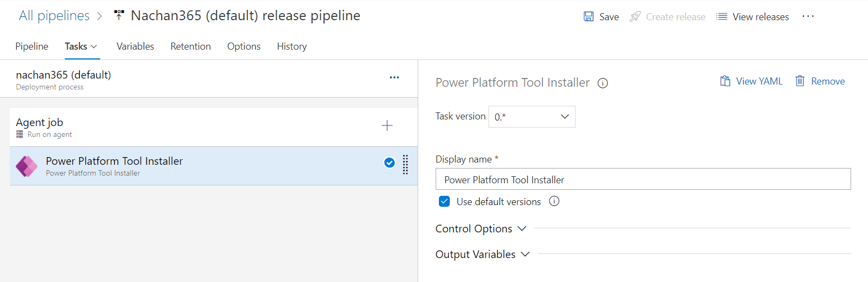
Task: Add a task to Agent job
Action: [x=387, y=125]
